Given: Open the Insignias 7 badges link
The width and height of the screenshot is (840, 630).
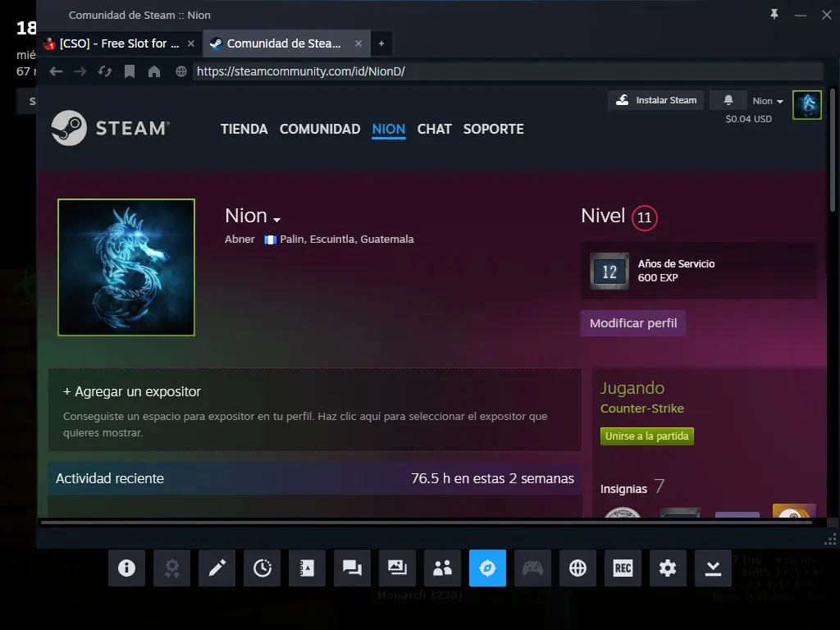Looking at the screenshot, I should tap(632, 487).
